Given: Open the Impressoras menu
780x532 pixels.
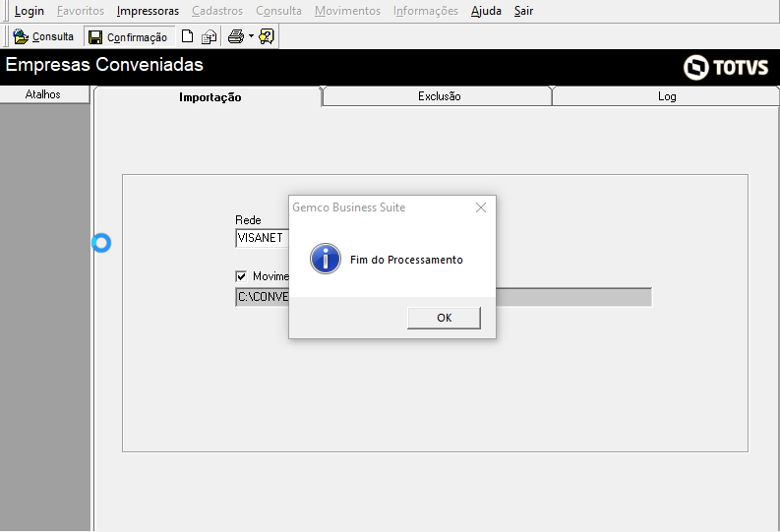Looking at the screenshot, I should point(148,11).
